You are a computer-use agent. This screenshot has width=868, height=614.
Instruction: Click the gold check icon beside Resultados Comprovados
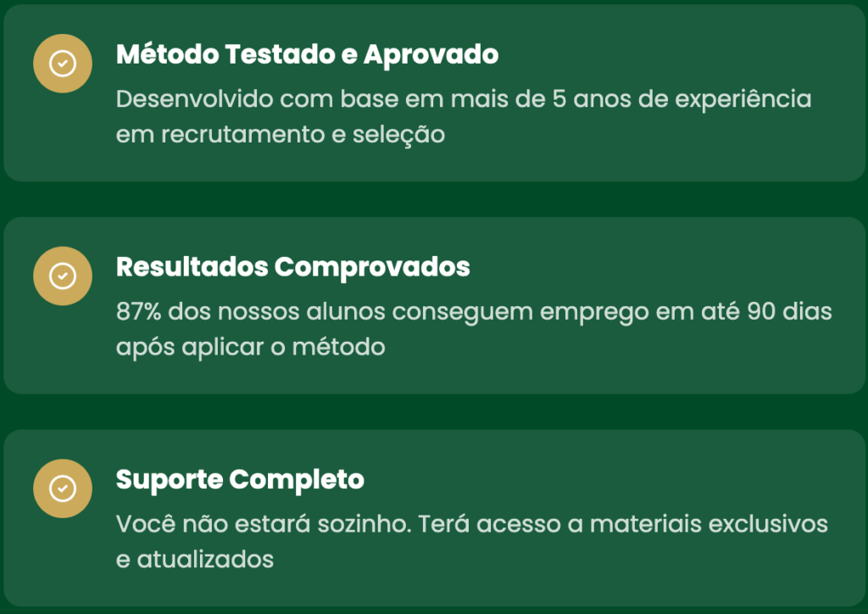(62, 276)
